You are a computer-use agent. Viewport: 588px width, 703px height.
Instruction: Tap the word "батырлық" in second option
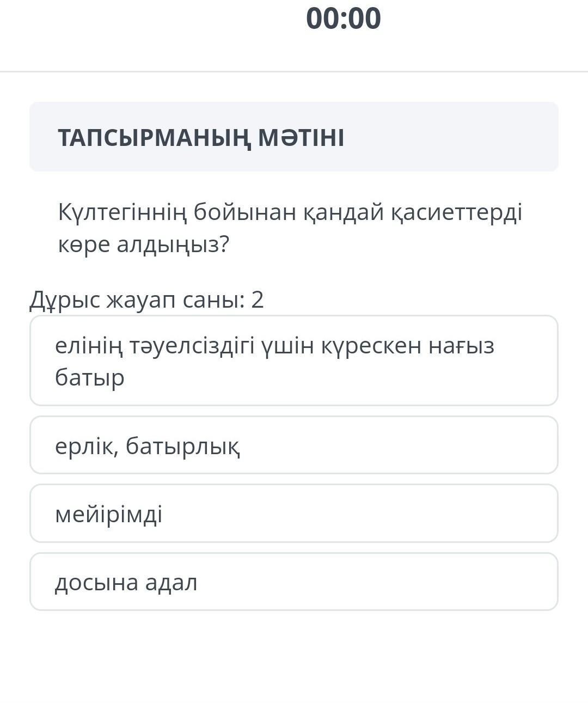pos(183,447)
